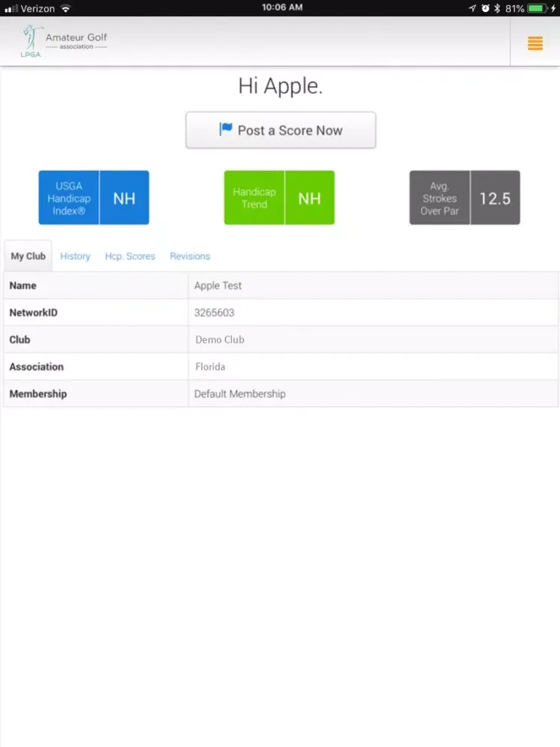Tap the Wi-Fi icon in status bar
The width and height of the screenshot is (560, 747).
tap(66, 8)
